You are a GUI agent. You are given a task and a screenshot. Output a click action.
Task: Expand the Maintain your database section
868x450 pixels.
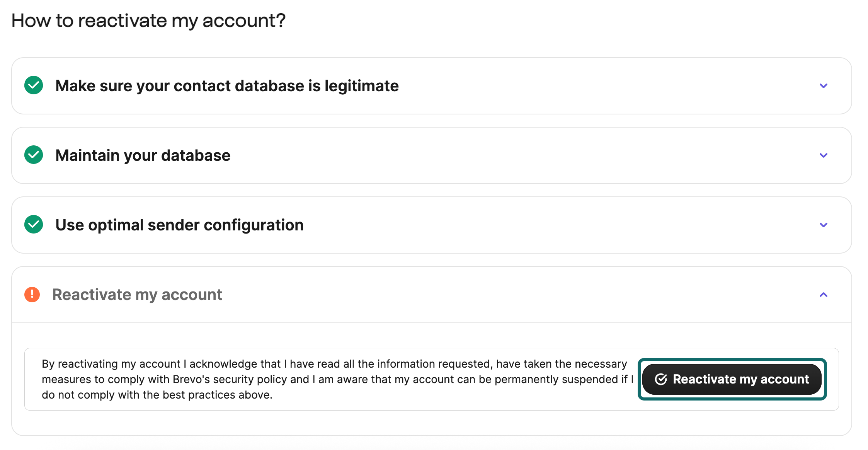coord(824,155)
